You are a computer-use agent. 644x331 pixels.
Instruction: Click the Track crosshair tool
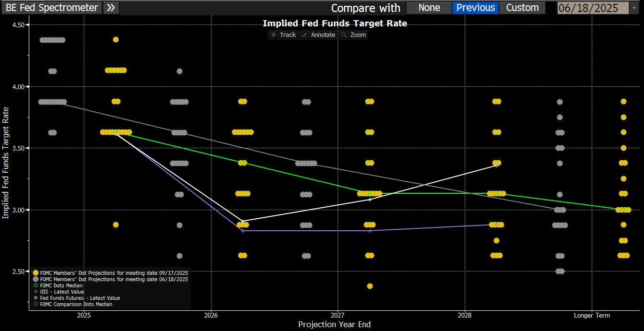point(283,35)
